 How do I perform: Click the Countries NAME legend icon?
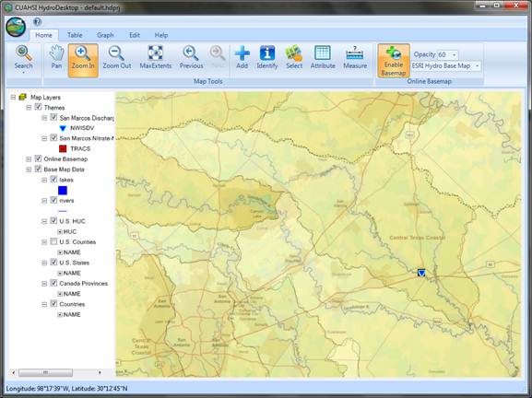click(x=60, y=314)
